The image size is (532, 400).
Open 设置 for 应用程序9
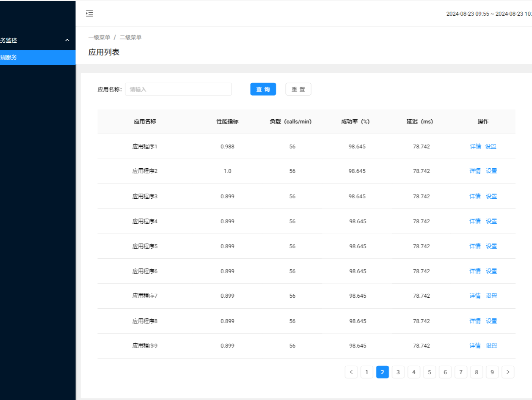(491, 345)
